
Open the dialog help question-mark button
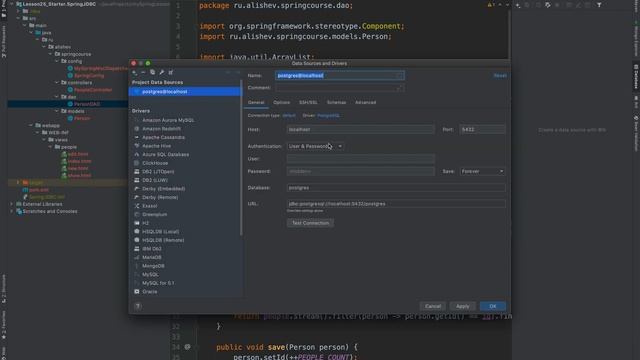tap(138, 306)
